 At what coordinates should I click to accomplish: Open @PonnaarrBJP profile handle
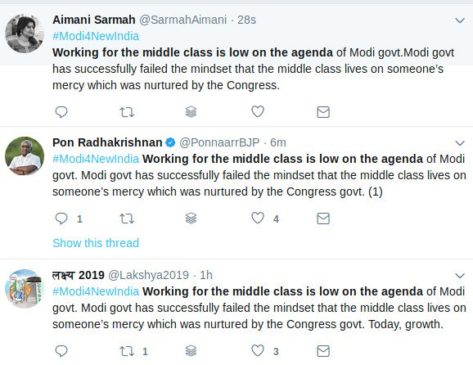(x=219, y=143)
